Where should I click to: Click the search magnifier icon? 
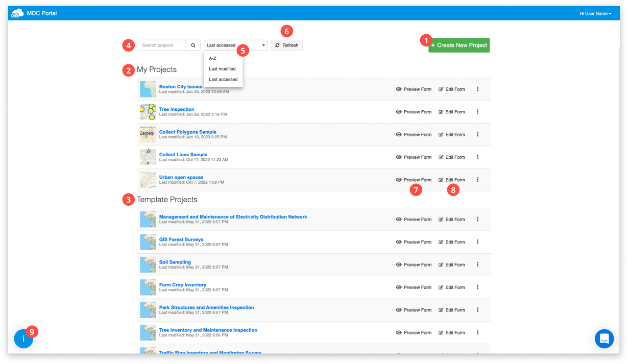193,45
